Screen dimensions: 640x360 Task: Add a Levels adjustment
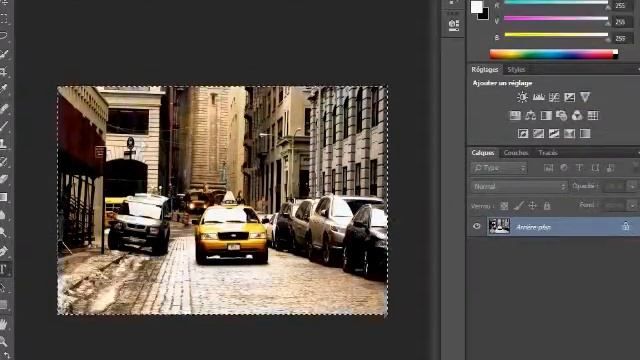538,97
